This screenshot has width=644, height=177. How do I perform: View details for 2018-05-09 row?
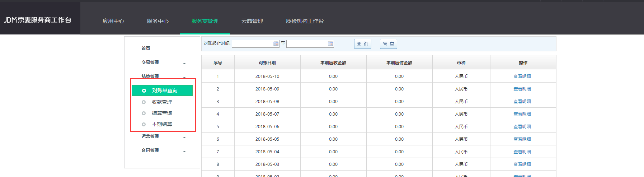[522, 89]
